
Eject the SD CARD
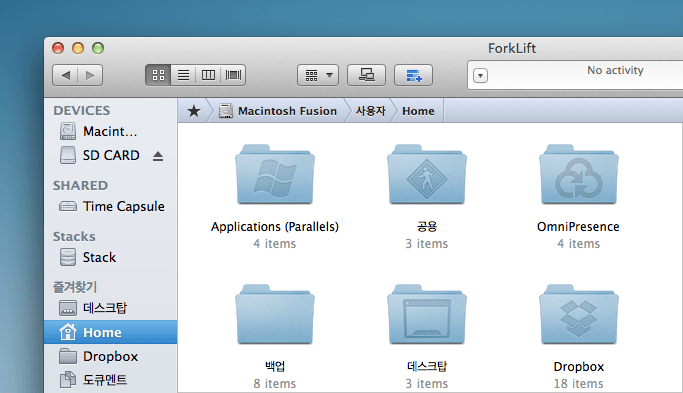pos(158,156)
